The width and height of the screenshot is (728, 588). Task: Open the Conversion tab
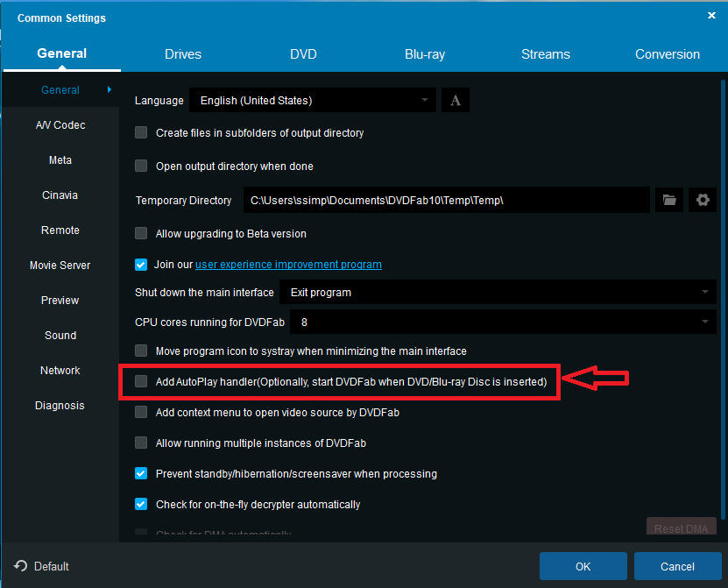pos(668,54)
